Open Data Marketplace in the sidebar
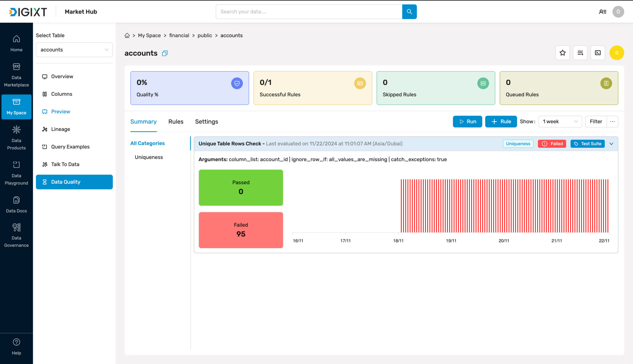The image size is (633, 364). point(16,75)
